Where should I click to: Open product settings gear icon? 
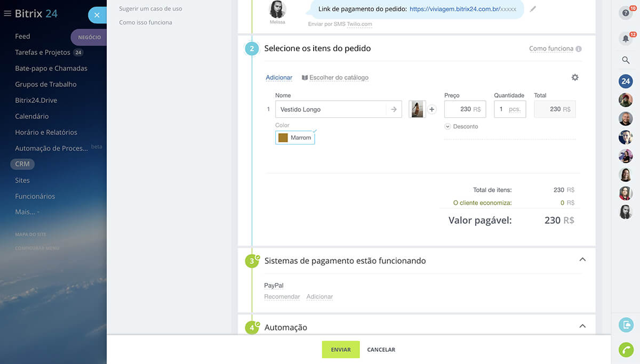[x=574, y=77]
